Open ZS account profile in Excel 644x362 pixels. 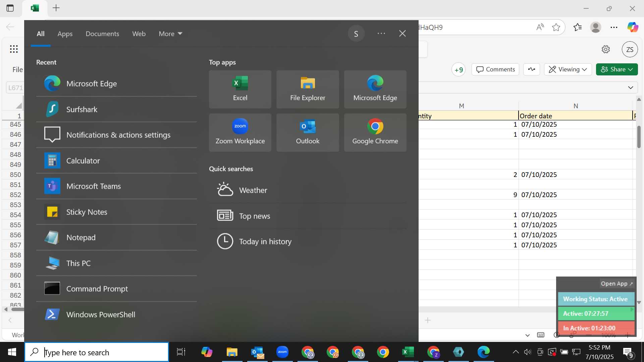pyautogui.click(x=630, y=50)
